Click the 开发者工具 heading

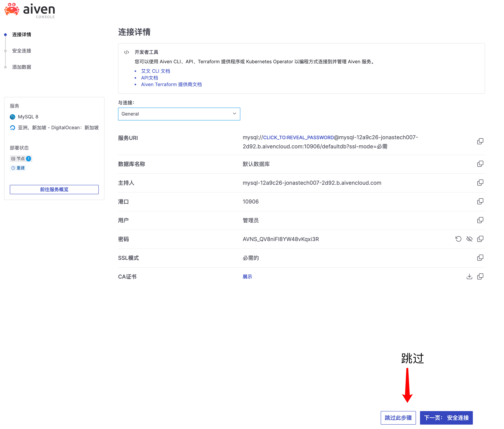pos(146,52)
